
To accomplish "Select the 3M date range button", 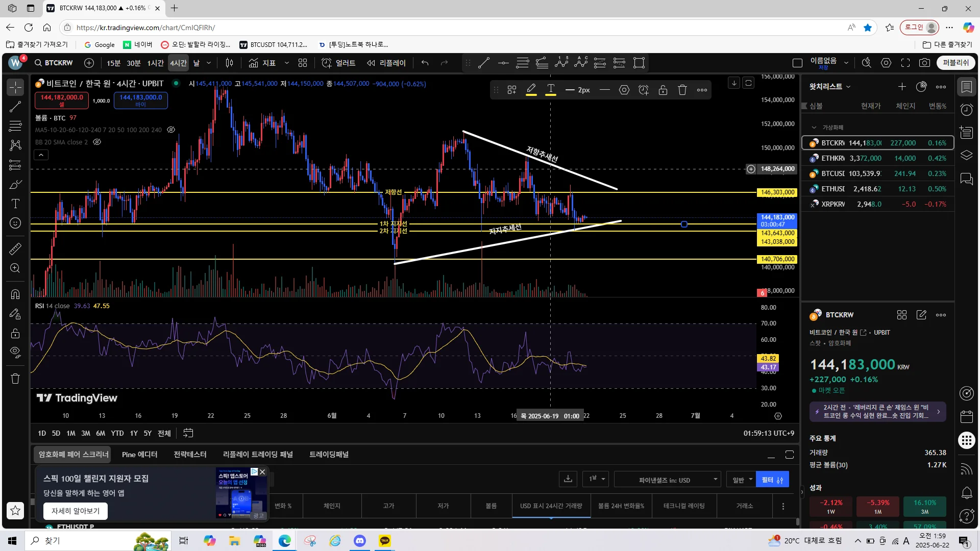I will [86, 433].
